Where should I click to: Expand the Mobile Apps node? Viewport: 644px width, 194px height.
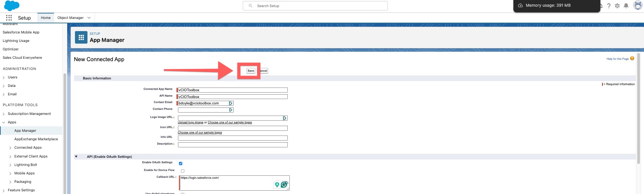click(10, 174)
